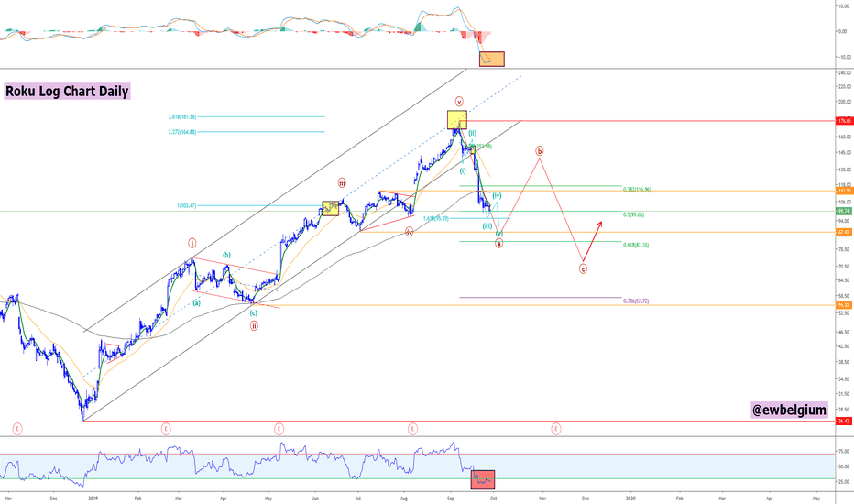Click the earnings E marker below February 2019
Image resolution: width=854 pixels, height=504 pixels.
[166, 430]
